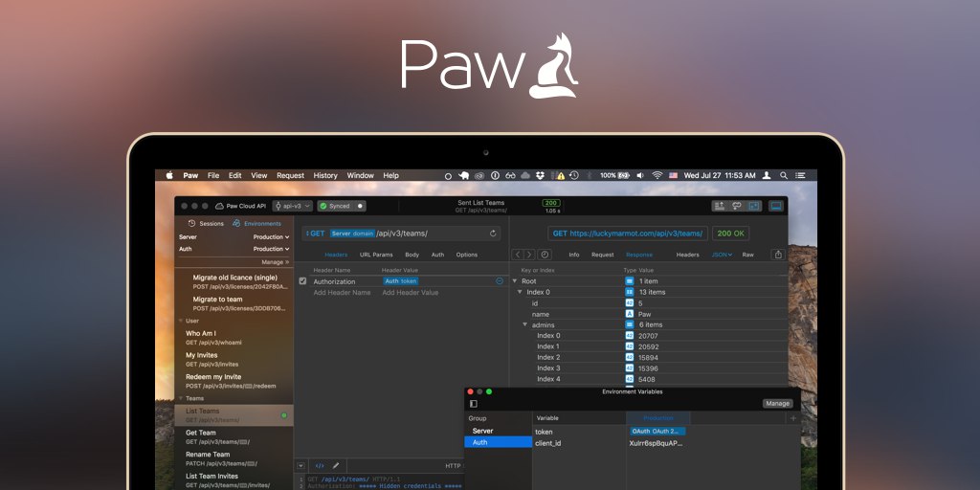Click the Paw app menu in menu bar
The width and height of the screenshot is (980, 490).
click(190, 176)
